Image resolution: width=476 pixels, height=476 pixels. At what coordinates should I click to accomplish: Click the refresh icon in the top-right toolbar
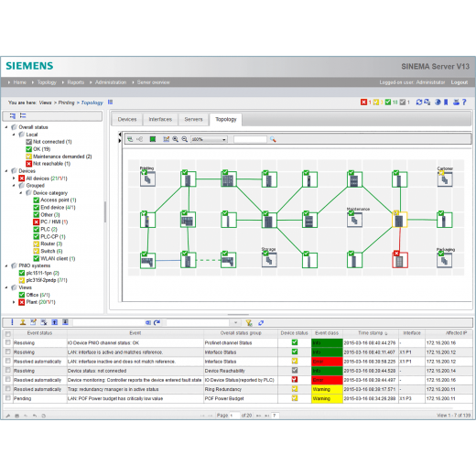coord(419,103)
